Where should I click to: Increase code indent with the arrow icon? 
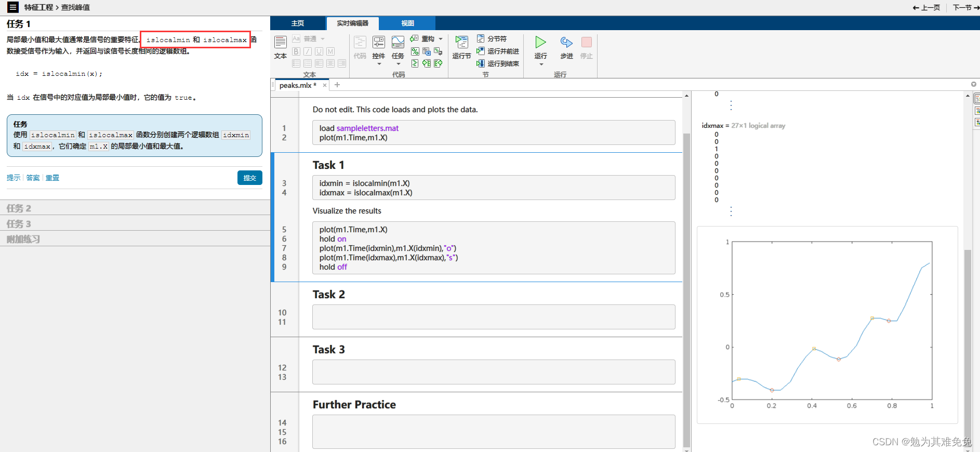(x=427, y=63)
